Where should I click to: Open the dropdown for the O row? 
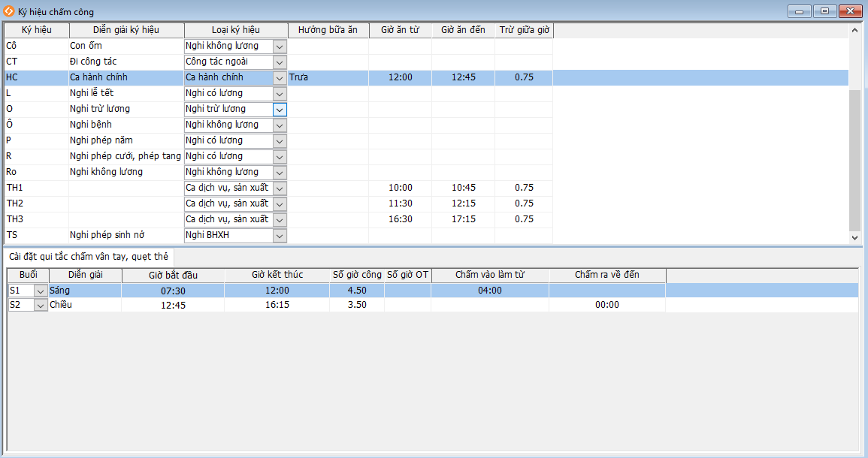pyautogui.click(x=280, y=109)
